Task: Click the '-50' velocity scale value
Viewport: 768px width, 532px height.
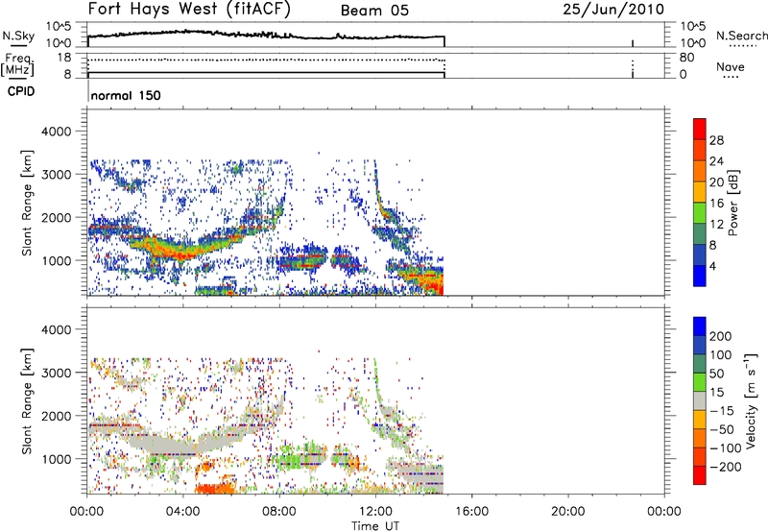Action: (x=722, y=429)
